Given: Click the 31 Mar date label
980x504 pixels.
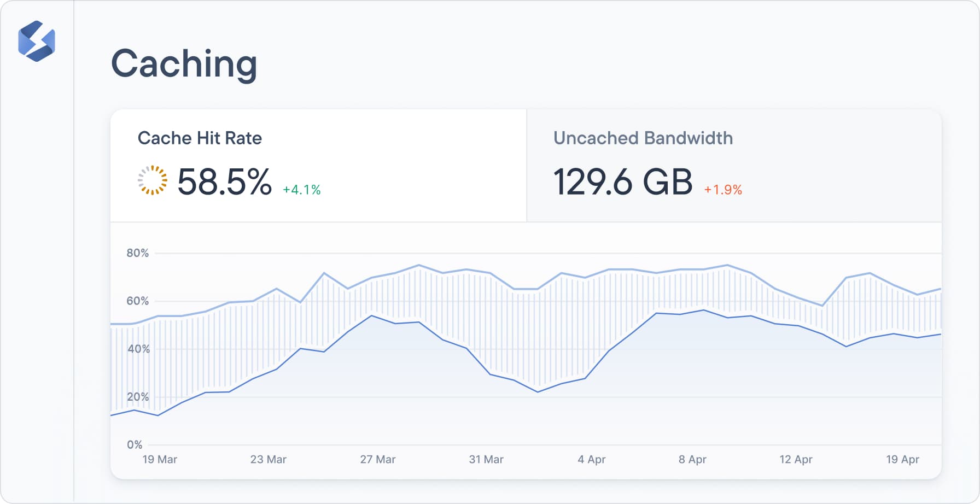Looking at the screenshot, I should [x=486, y=459].
